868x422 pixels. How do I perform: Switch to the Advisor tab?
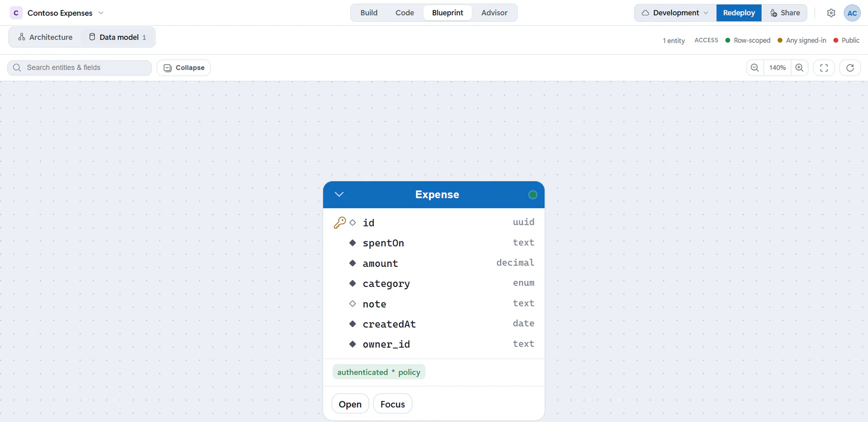pos(494,13)
